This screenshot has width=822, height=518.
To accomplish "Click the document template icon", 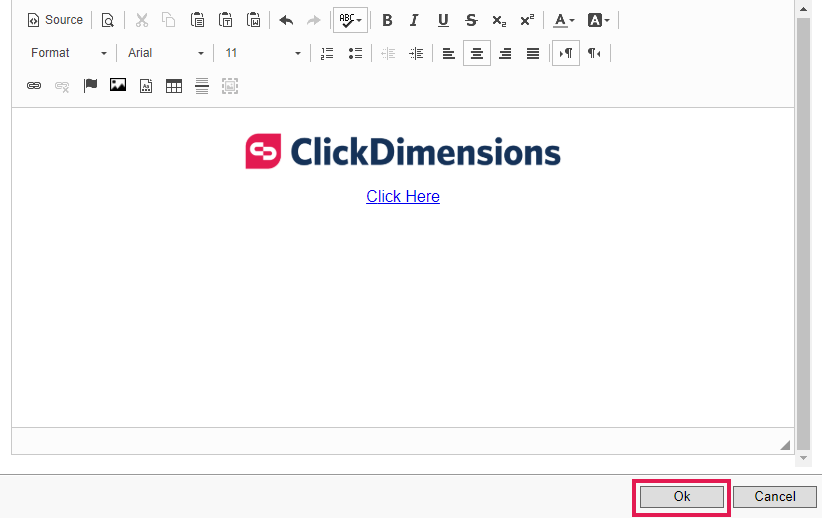I will (x=146, y=86).
